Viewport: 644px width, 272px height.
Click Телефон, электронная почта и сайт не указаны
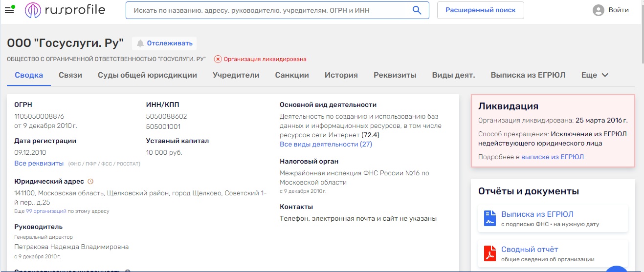pos(358,218)
